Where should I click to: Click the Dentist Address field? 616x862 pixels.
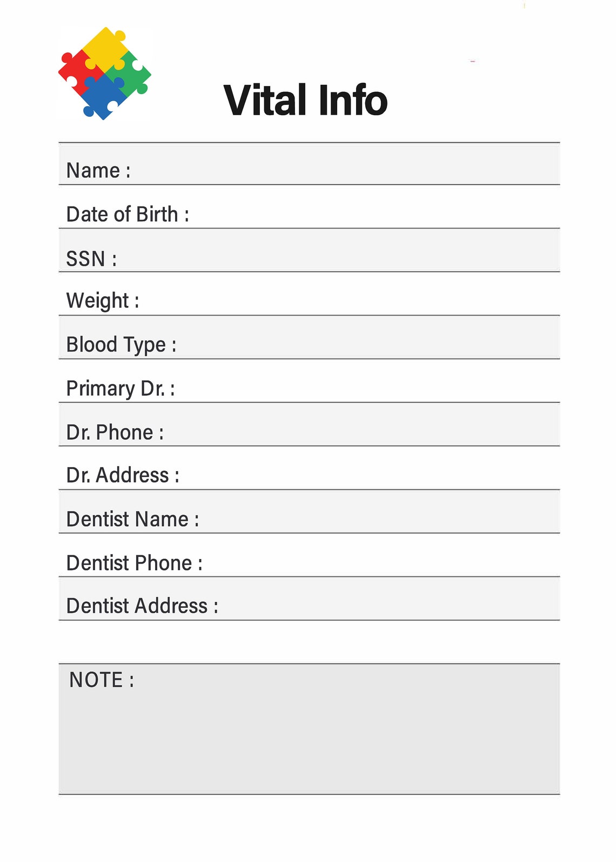[x=309, y=599]
